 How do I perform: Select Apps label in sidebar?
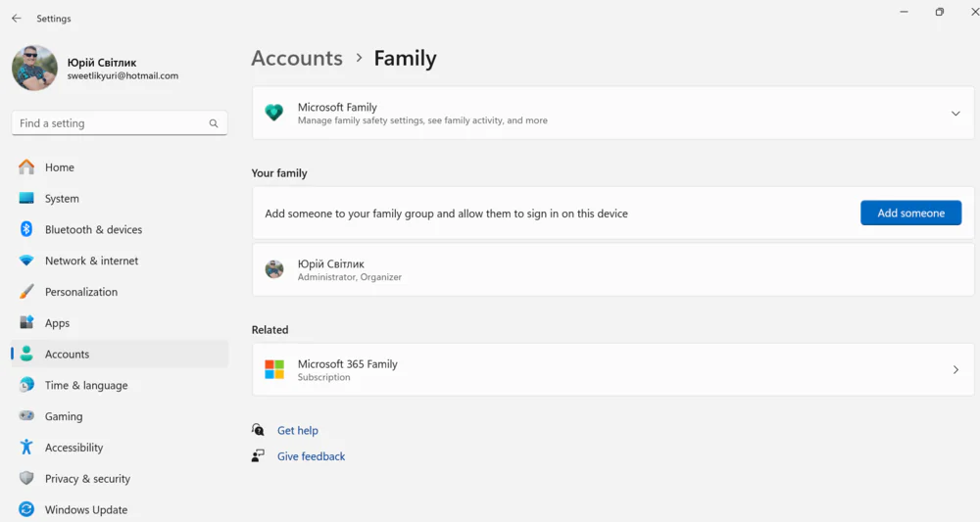57,323
